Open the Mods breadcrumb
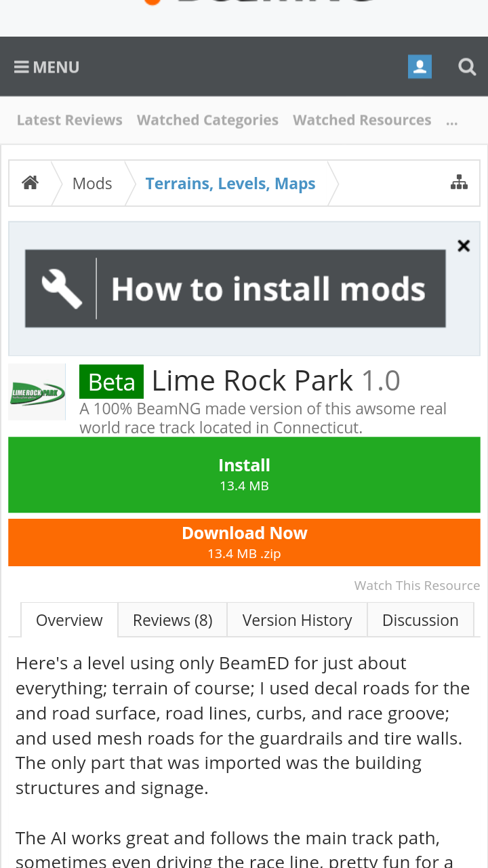The width and height of the screenshot is (488, 868). [x=92, y=183]
